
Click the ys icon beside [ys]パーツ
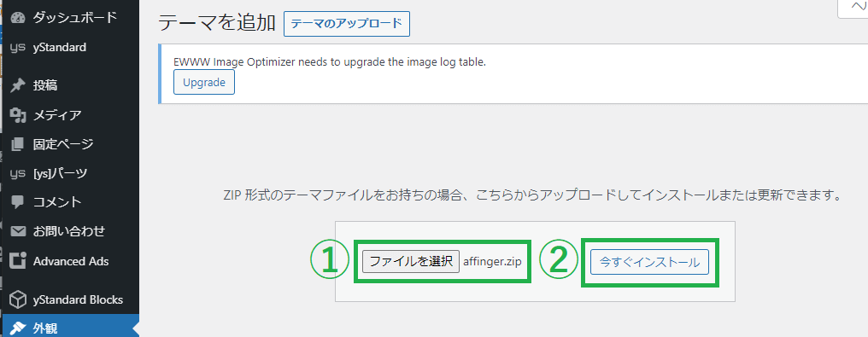[18, 173]
